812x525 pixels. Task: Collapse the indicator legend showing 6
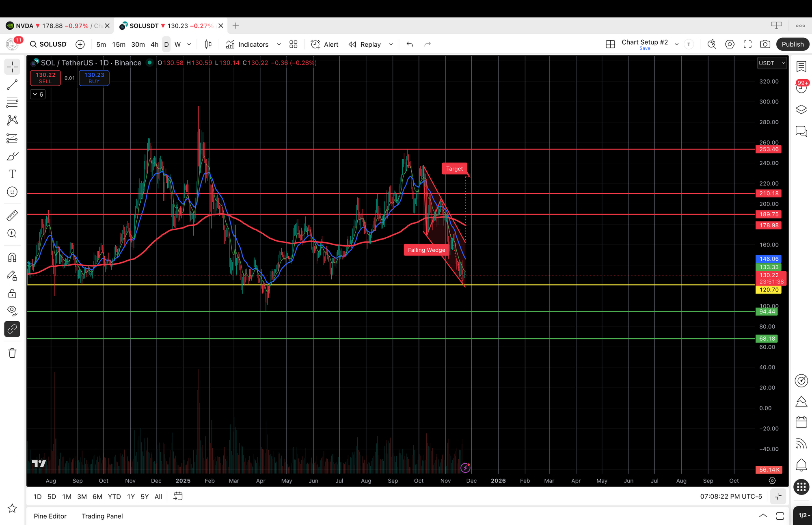click(38, 94)
